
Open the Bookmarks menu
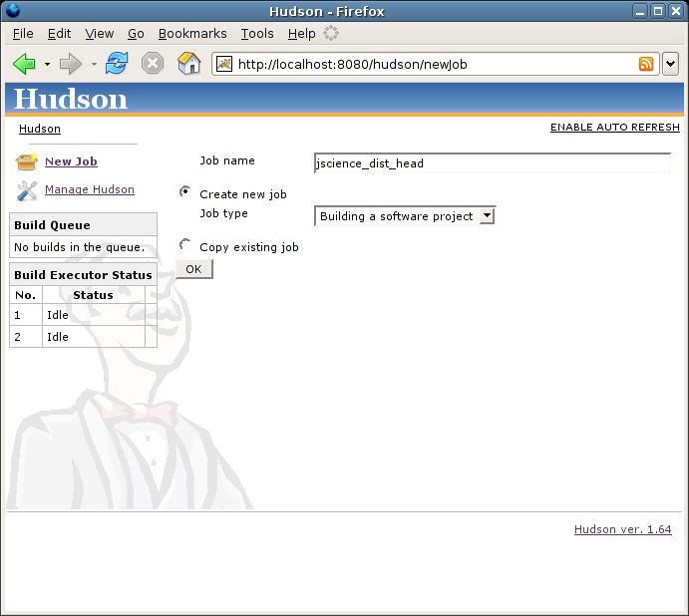point(192,34)
